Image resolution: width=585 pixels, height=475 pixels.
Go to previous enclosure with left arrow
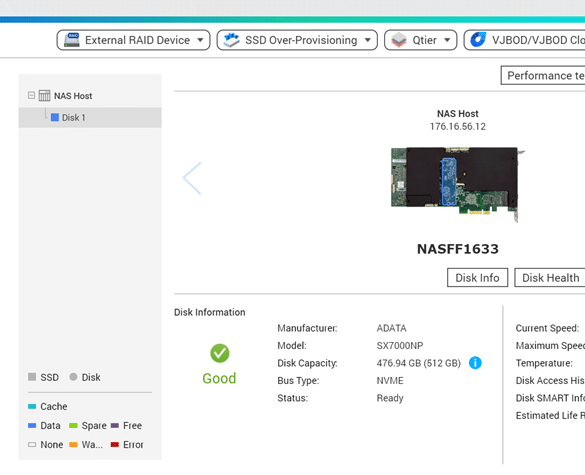coord(192,178)
